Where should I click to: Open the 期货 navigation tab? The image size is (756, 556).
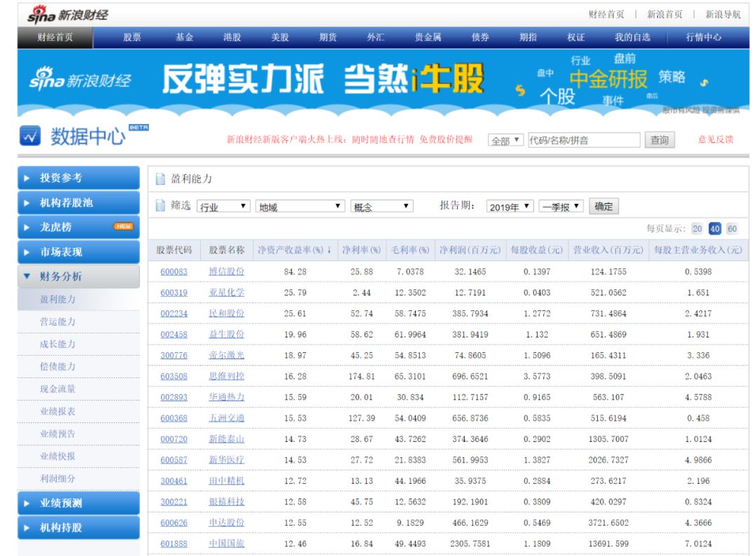pos(328,37)
